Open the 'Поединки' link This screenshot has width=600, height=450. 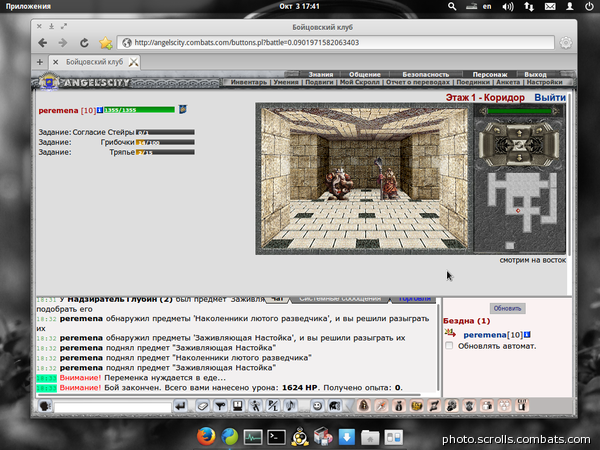click(x=473, y=82)
